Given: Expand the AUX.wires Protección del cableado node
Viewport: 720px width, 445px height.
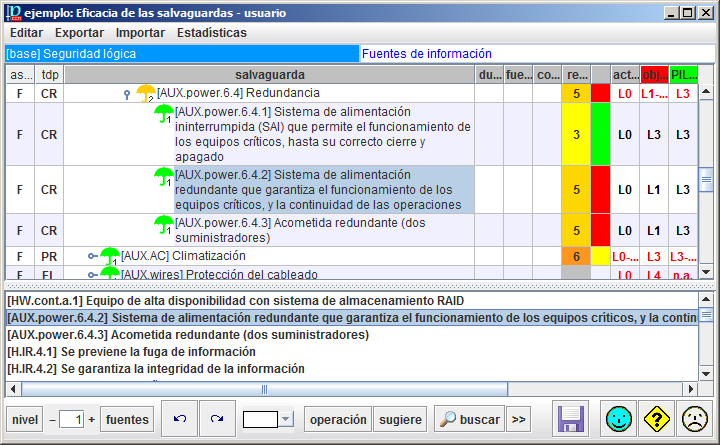Looking at the screenshot, I should coord(91,274).
